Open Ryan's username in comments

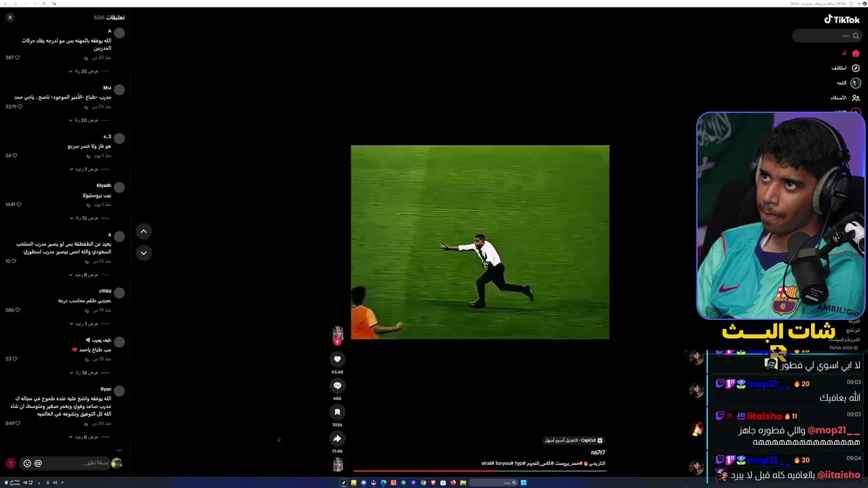106,389
